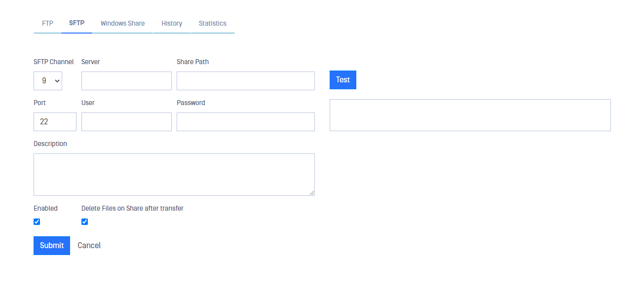The height and width of the screenshot is (293, 644).
Task: Uncheck the Enabled checkbox
Action: [x=37, y=222]
